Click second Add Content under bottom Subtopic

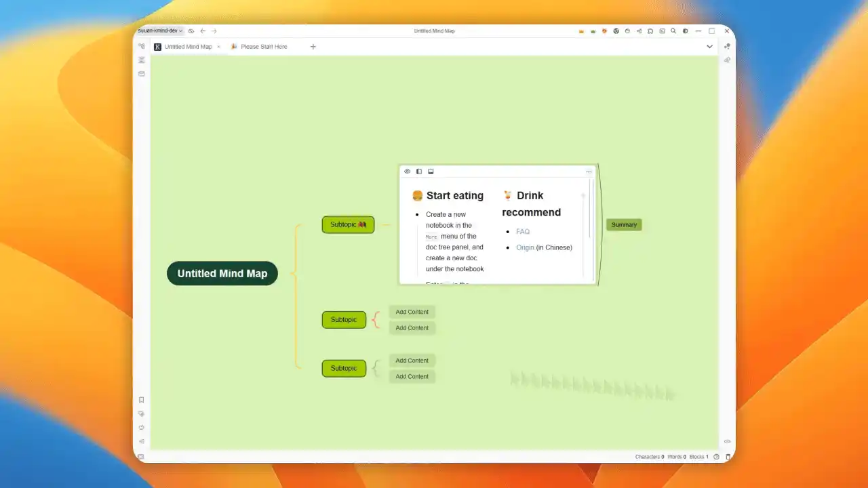412,376
